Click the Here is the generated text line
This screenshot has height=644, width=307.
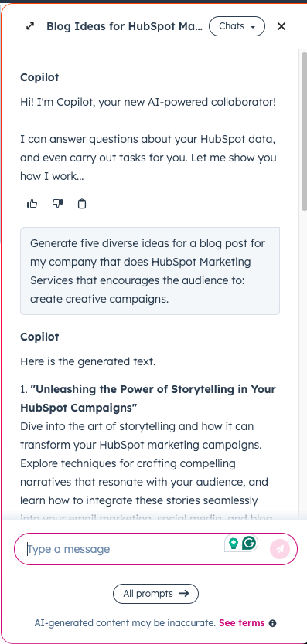[87, 362]
